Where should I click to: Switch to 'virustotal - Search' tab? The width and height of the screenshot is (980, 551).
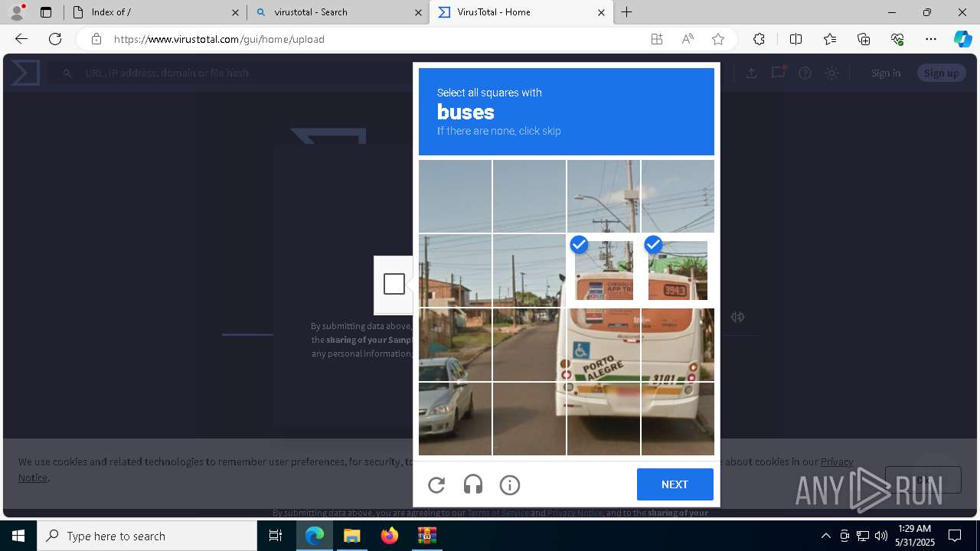338,12
